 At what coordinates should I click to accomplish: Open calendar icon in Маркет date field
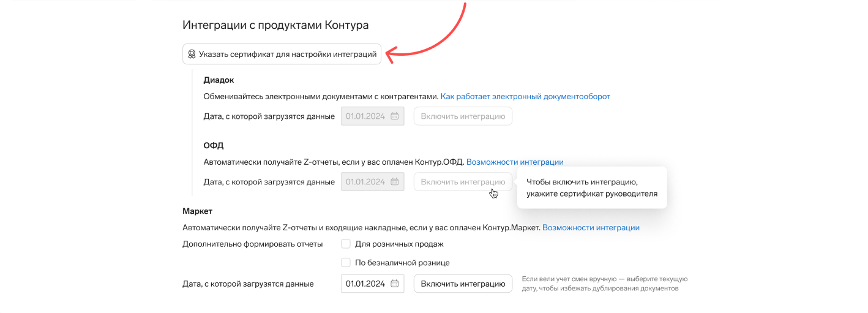(x=395, y=284)
